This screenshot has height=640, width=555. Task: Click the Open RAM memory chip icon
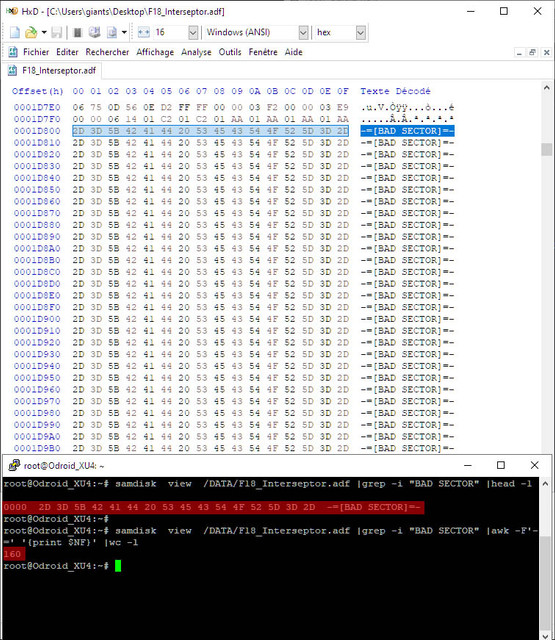pos(78,32)
